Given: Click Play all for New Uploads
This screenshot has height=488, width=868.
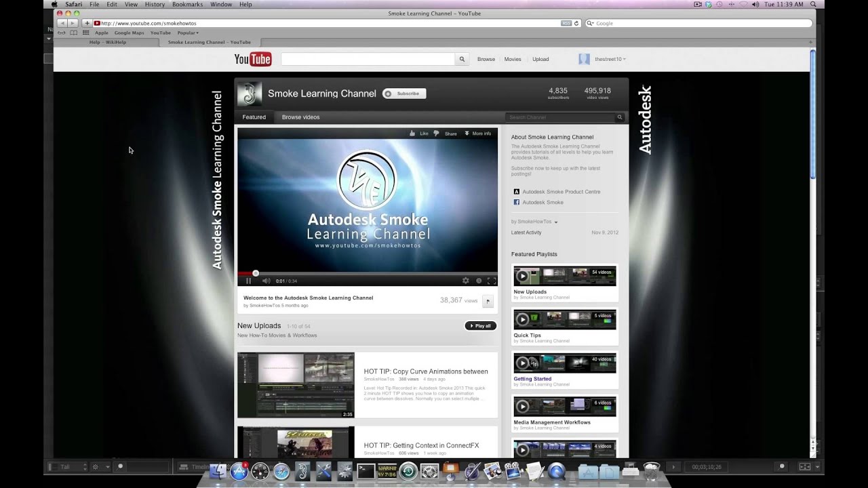Looking at the screenshot, I should point(481,326).
